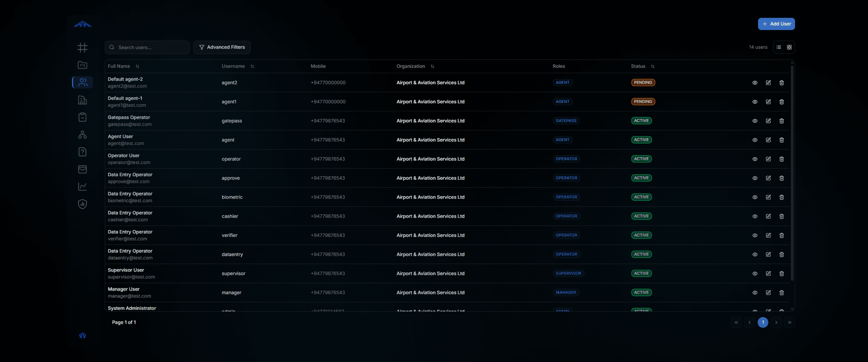868x362 pixels.
Task: Edit the Supervisor User row
Action: pyautogui.click(x=768, y=273)
